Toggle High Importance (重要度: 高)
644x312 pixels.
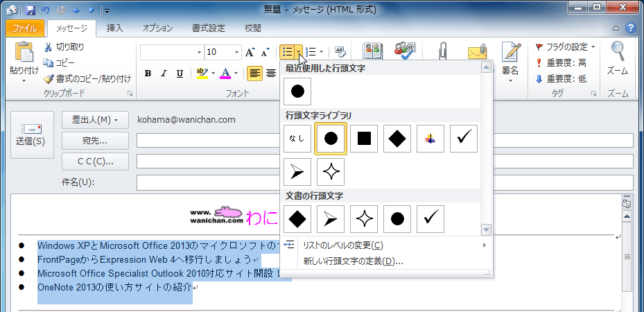[x=561, y=63]
